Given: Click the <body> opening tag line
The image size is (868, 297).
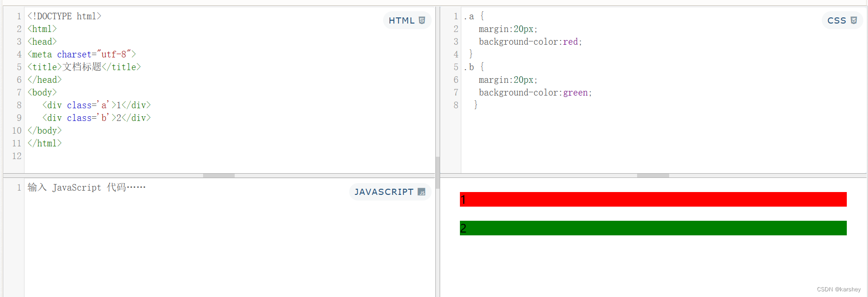Looking at the screenshot, I should coord(42,92).
